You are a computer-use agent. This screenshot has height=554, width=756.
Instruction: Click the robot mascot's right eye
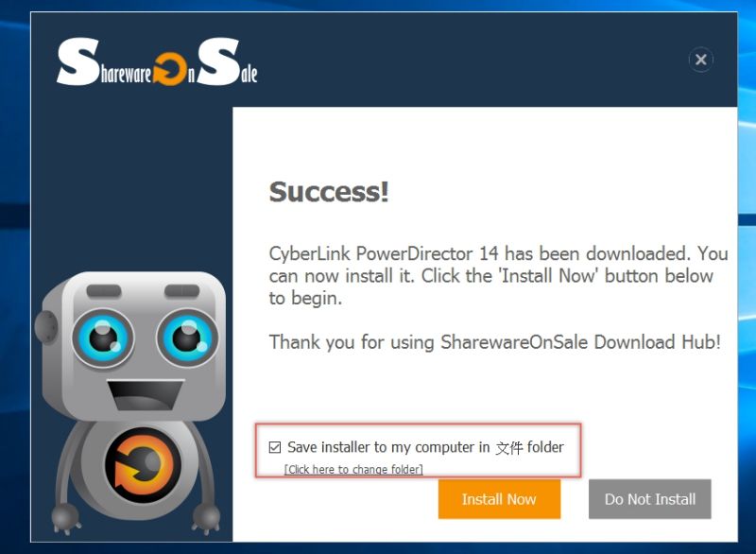pyautogui.click(x=187, y=338)
